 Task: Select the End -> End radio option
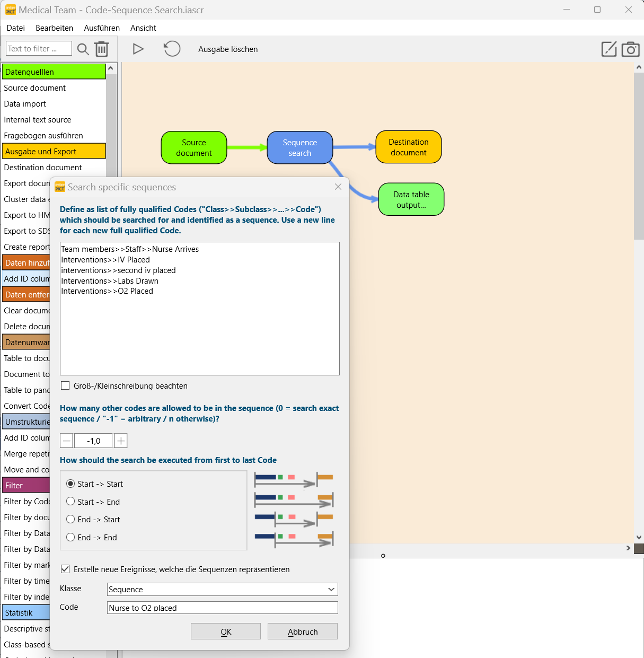click(70, 537)
